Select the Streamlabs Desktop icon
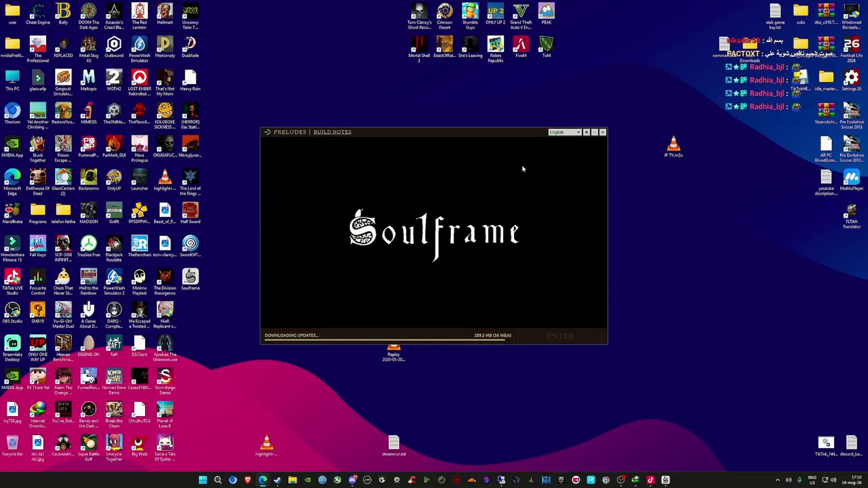This screenshot has width=868, height=488. click(x=12, y=348)
